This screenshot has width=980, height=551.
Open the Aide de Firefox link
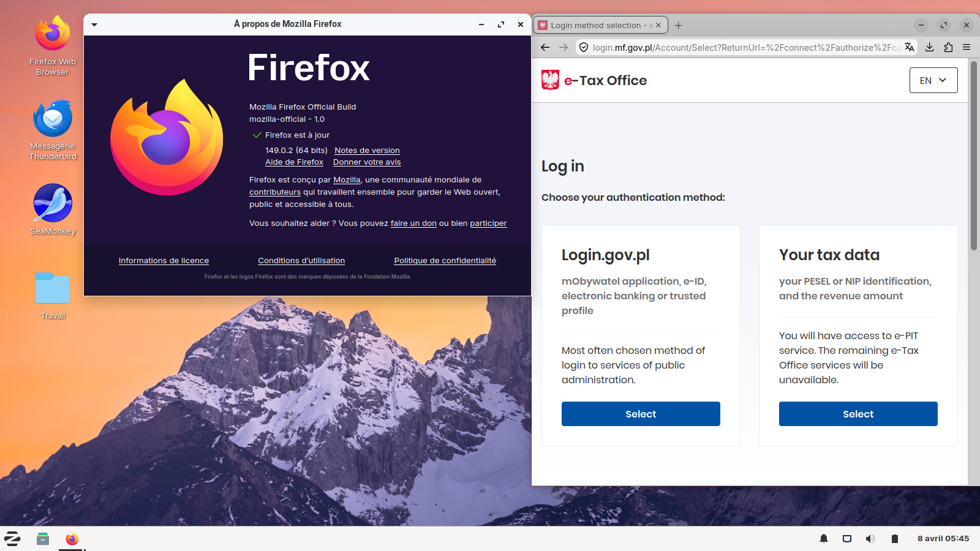point(294,162)
